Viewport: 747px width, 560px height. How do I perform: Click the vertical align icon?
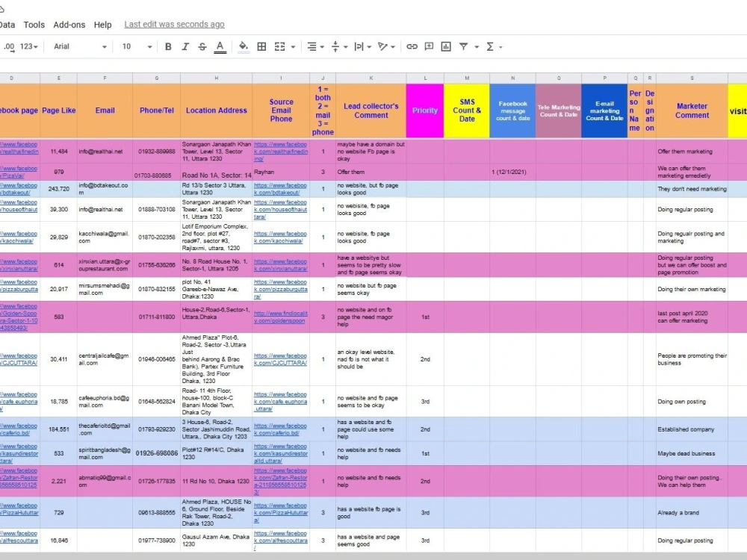(x=335, y=46)
